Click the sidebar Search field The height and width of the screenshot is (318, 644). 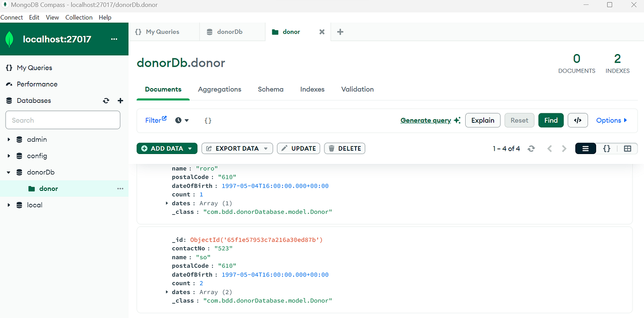pyautogui.click(x=63, y=120)
